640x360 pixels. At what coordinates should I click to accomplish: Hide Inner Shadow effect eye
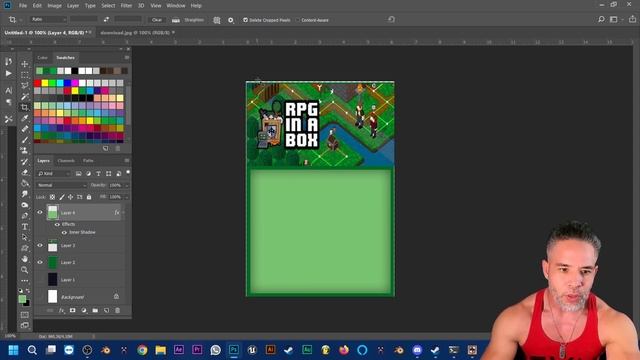(64, 232)
